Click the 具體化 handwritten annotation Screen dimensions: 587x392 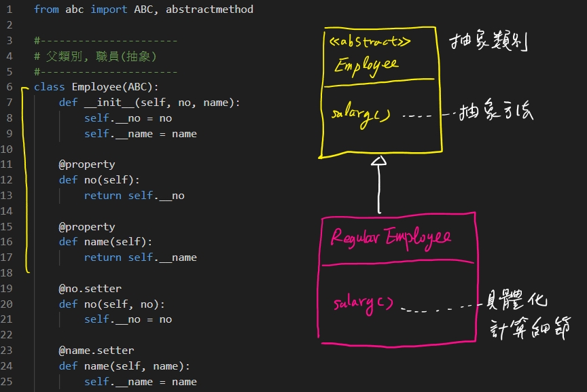pyautogui.click(x=518, y=302)
